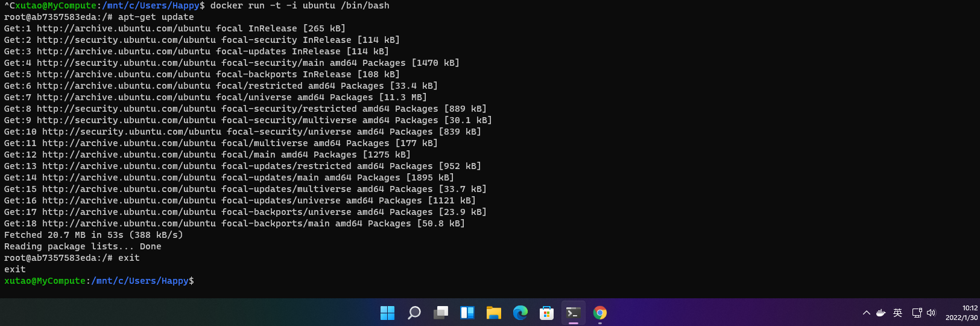Click 'Reading package lists... Done' line
980x326 pixels.
point(83,246)
